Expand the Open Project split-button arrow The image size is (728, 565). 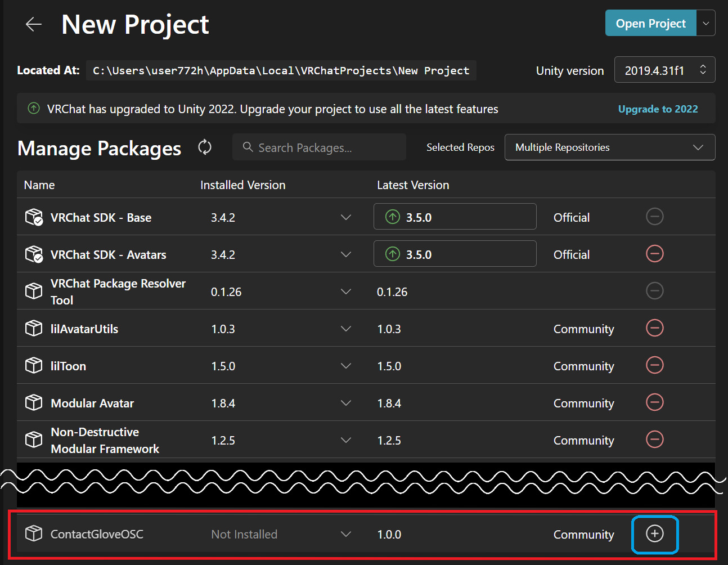[705, 23]
